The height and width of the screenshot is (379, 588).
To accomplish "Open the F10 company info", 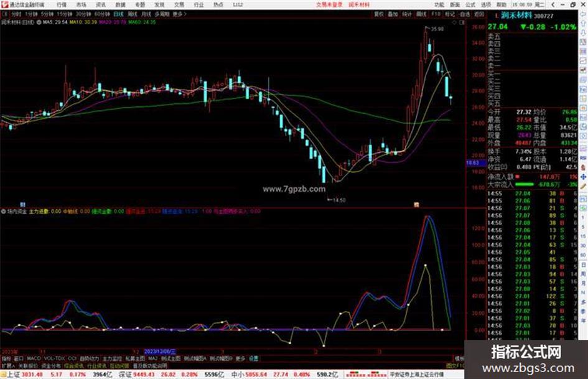I will click(x=436, y=14).
